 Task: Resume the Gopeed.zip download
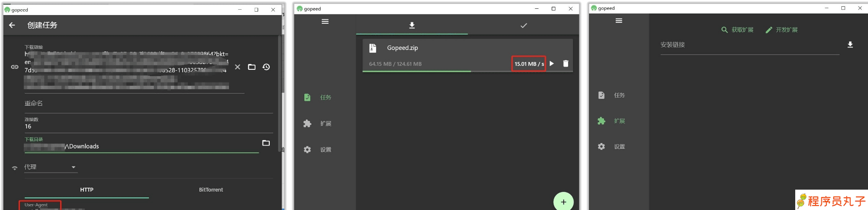(552, 64)
